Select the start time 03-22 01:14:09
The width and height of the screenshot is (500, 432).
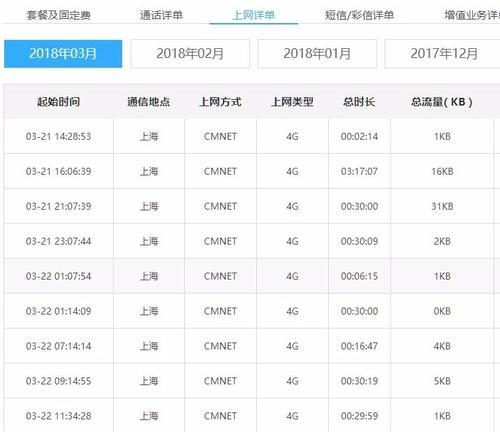coord(58,311)
